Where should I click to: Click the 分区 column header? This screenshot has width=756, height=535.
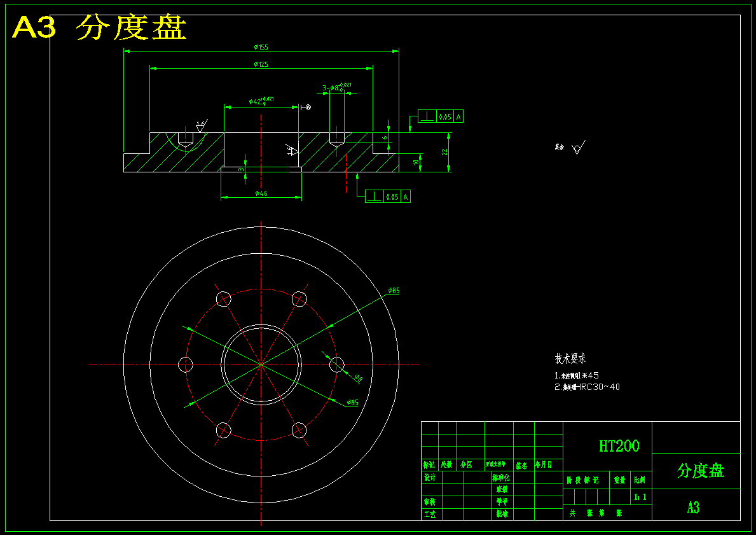tap(466, 465)
